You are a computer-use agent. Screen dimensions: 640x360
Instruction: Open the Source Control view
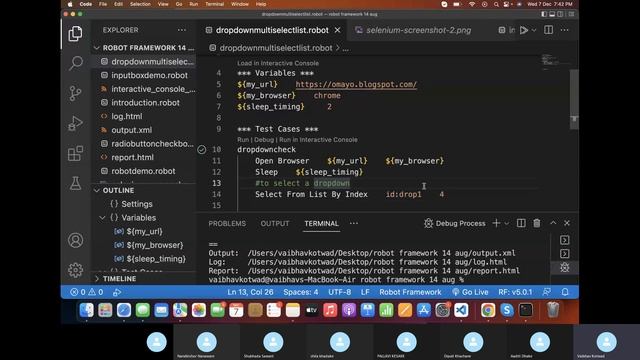[76, 93]
